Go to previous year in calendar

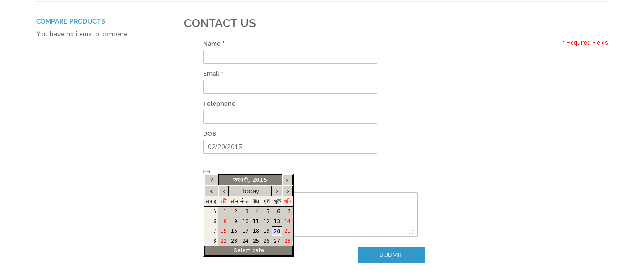211,191
